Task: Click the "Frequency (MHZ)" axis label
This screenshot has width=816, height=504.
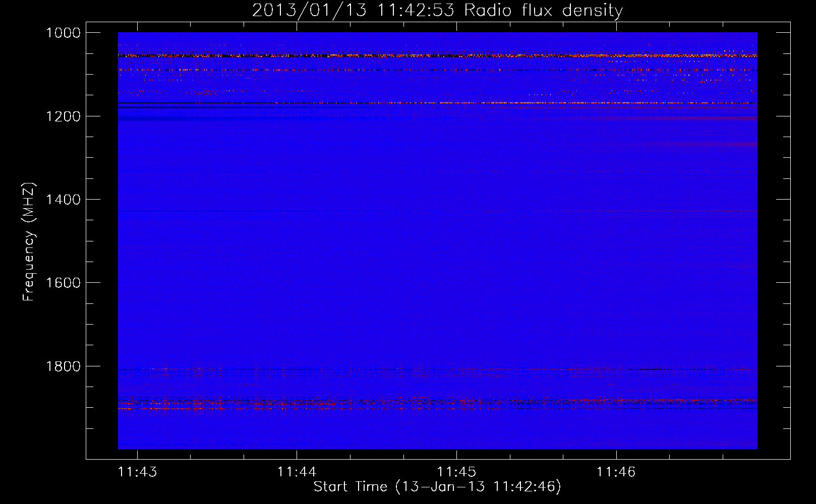Action: tap(29, 242)
